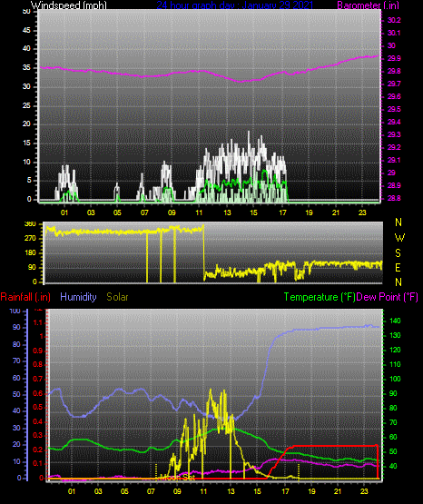Image resolution: width=423 pixels, height=504 pixels.
Task: Click the '120' temperature axis value
Action: (x=395, y=350)
